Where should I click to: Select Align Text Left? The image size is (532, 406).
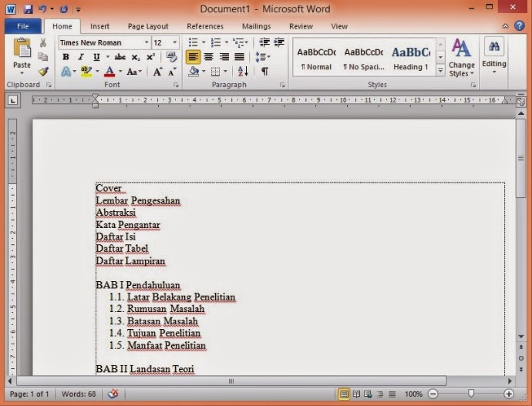click(193, 57)
